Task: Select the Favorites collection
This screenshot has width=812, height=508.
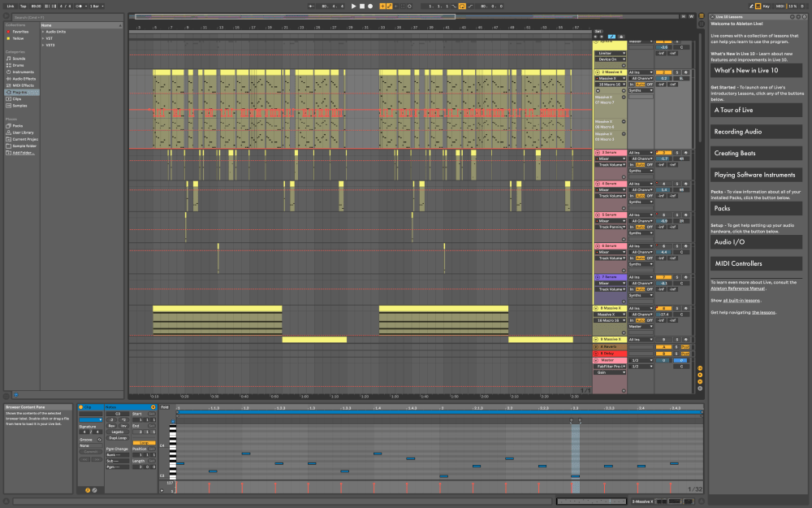Action: coord(20,32)
